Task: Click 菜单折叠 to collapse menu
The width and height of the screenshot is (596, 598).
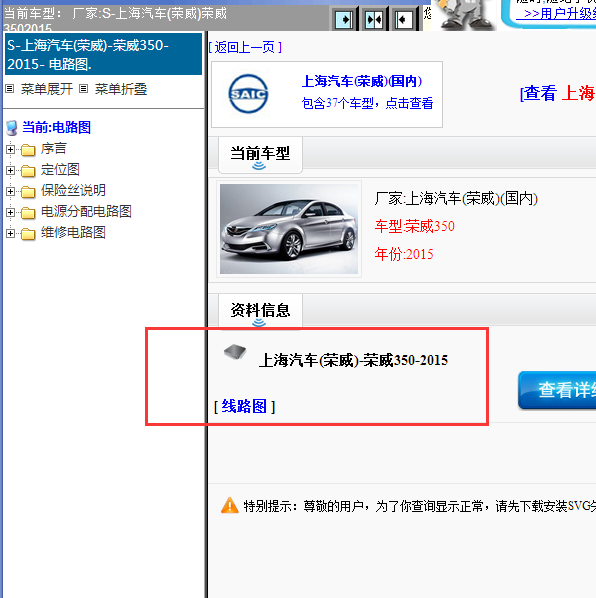Action: tap(121, 89)
